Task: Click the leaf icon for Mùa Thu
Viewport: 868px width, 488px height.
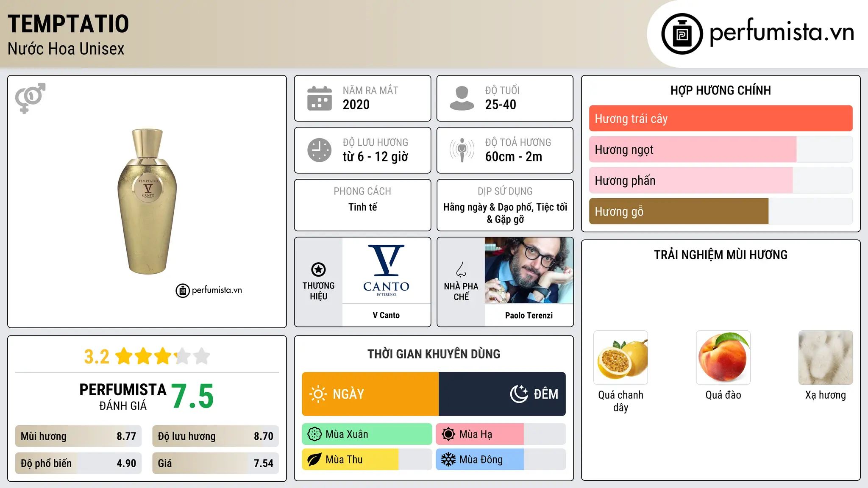Action: (314, 460)
